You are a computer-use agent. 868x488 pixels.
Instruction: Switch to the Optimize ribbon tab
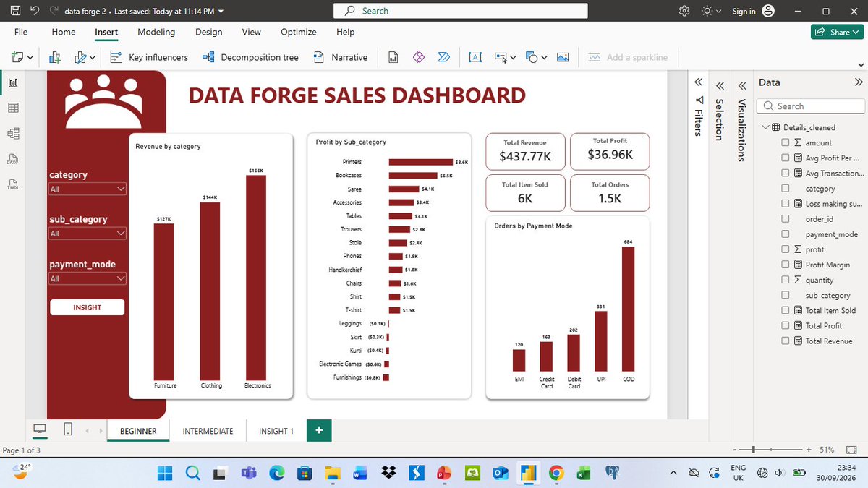click(299, 32)
